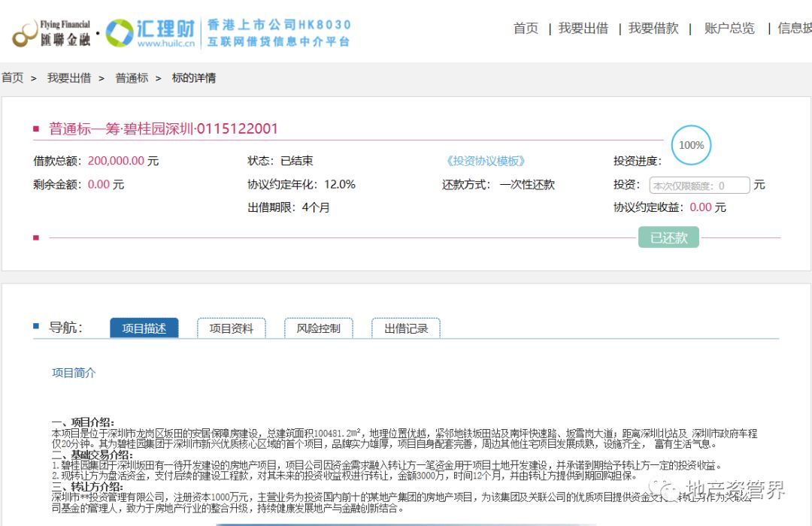Open the 《投资协议模板》 link
Viewport: 812px width, 526px height.
click(x=485, y=161)
